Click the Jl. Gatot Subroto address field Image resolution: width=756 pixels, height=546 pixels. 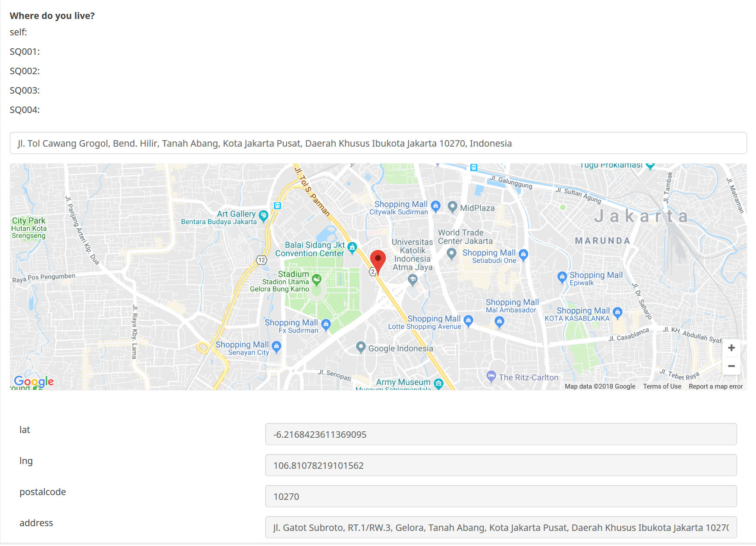[501, 527]
